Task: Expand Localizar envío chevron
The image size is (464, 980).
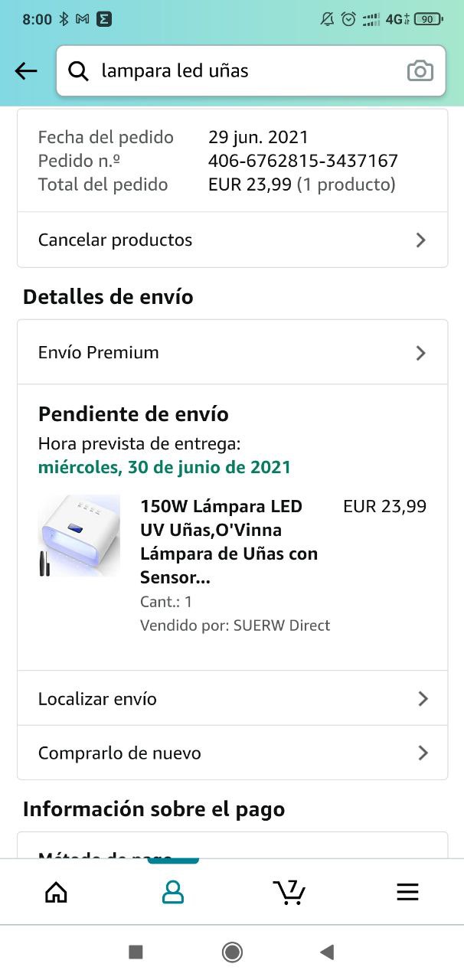Action: (422, 698)
